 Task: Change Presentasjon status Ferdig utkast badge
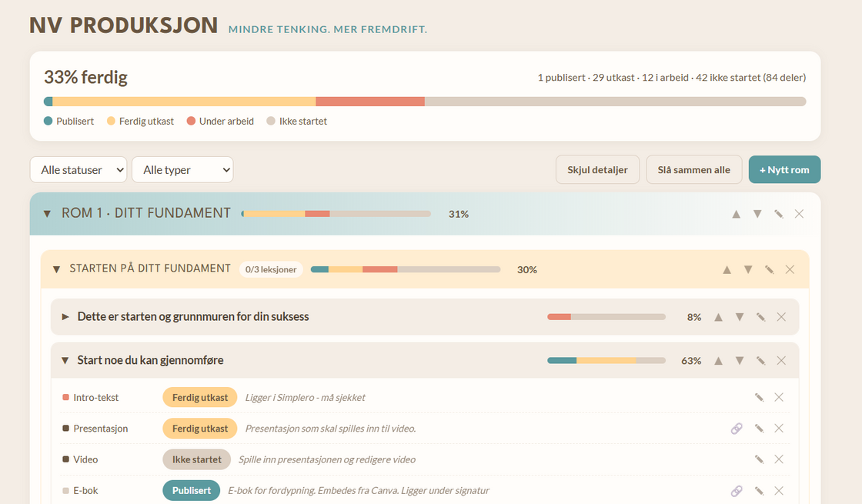[200, 429]
